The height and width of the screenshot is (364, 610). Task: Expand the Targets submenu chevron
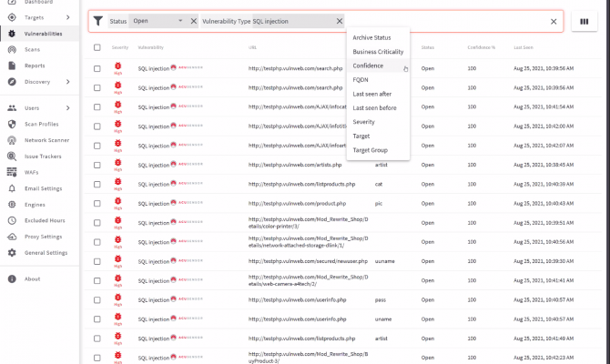click(68, 17)
